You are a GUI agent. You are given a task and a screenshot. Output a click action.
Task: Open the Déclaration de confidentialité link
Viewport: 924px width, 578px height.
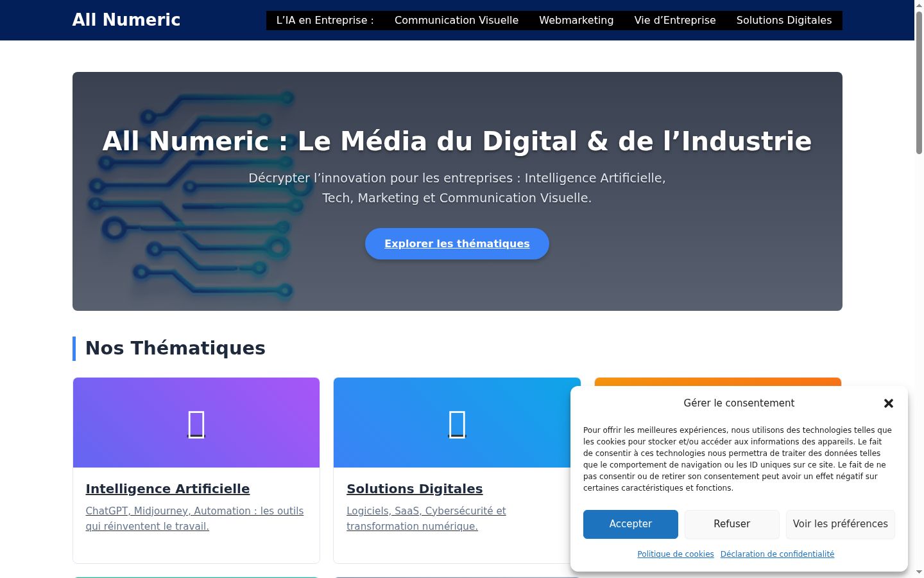click(777, 554)
